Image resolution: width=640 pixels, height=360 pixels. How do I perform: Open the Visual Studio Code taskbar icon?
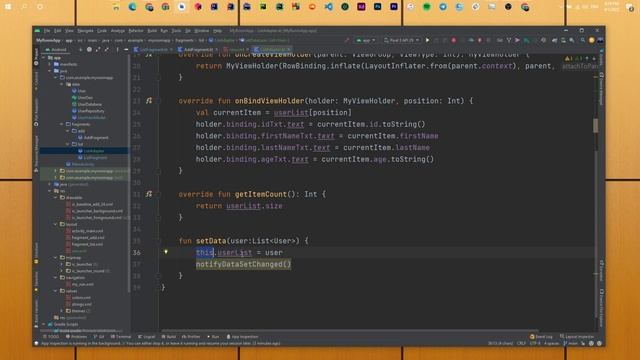[329, 7]
